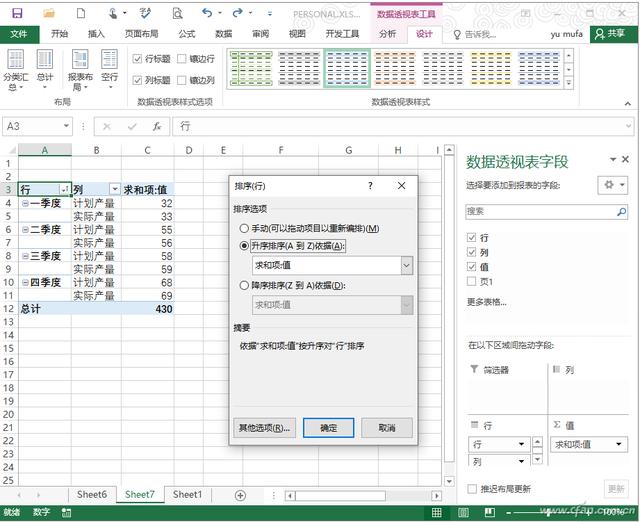Open file with the folder icon
The width and height of the screenshot is (640, 522).
coord(49,13)
